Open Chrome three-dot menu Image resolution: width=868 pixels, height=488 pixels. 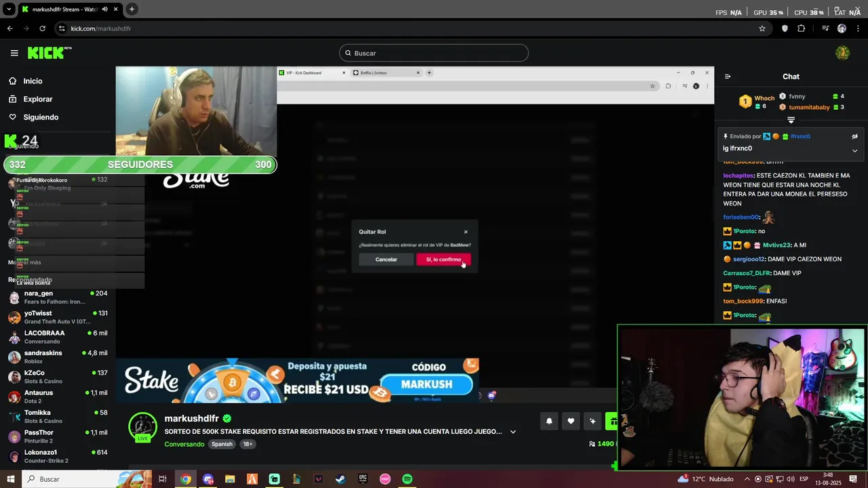(858, 28)
